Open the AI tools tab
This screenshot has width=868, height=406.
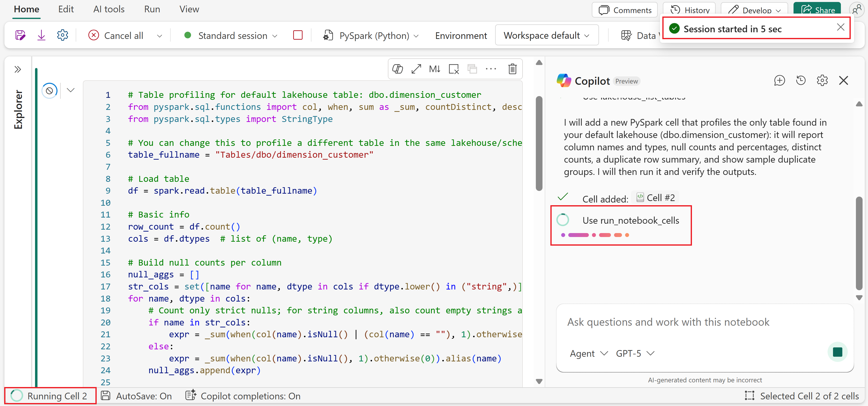pyautogui.click(x=109, y=9)
